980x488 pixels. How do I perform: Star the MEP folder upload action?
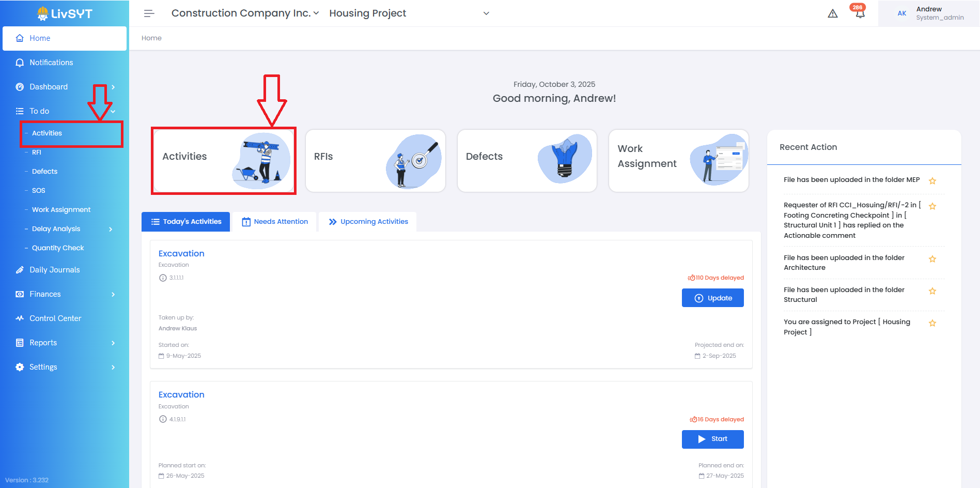pos(932,181)
